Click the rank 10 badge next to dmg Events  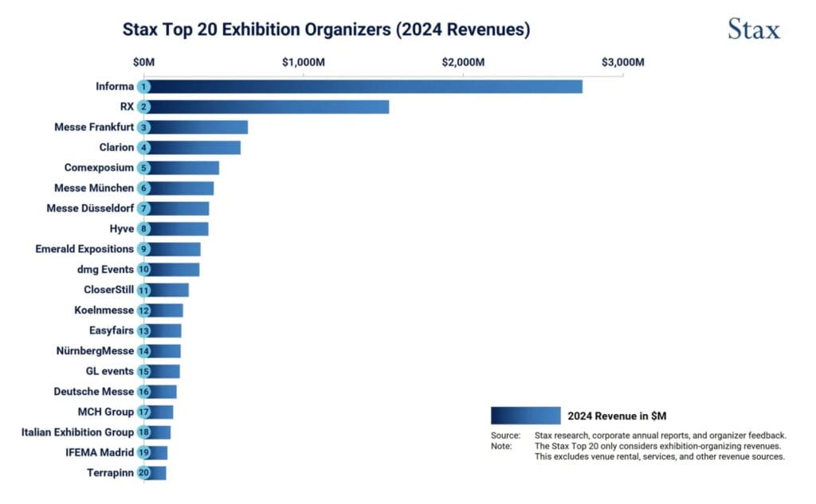click(x=144, y=269)
